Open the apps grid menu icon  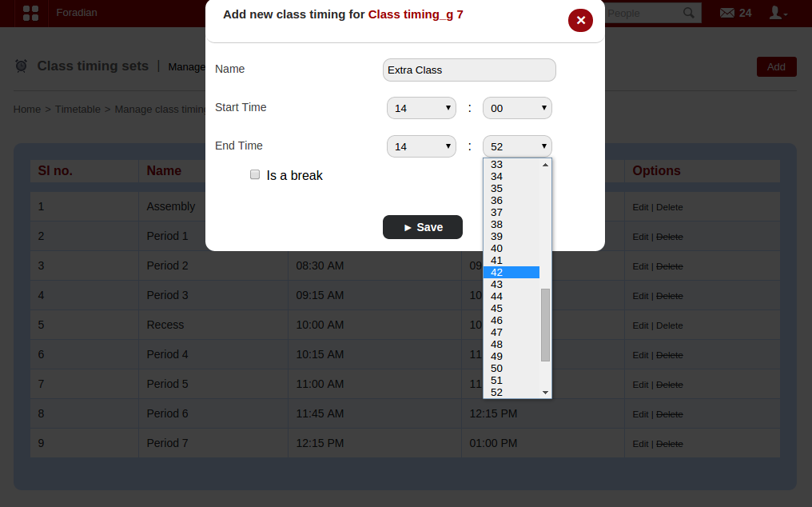pyautogui.click(x=31, y=13)
